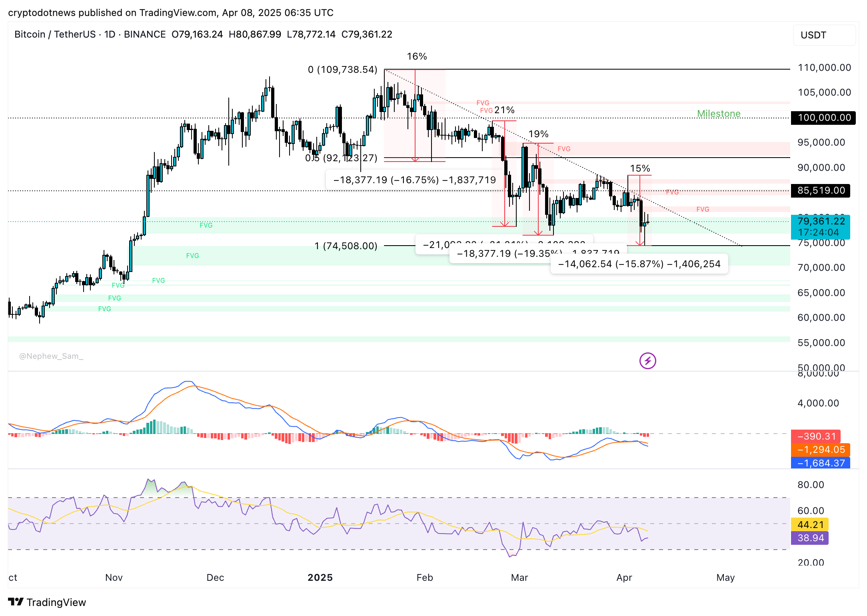Click the Apr label on time axis
This screenshot has width=867, height=616.
pyautogui.click(x=624, y=578)
